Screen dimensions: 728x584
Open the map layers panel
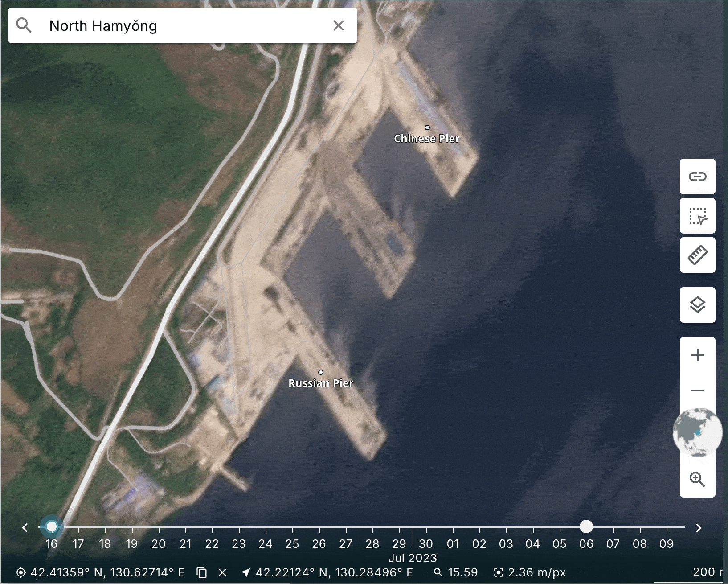point(698,305)
